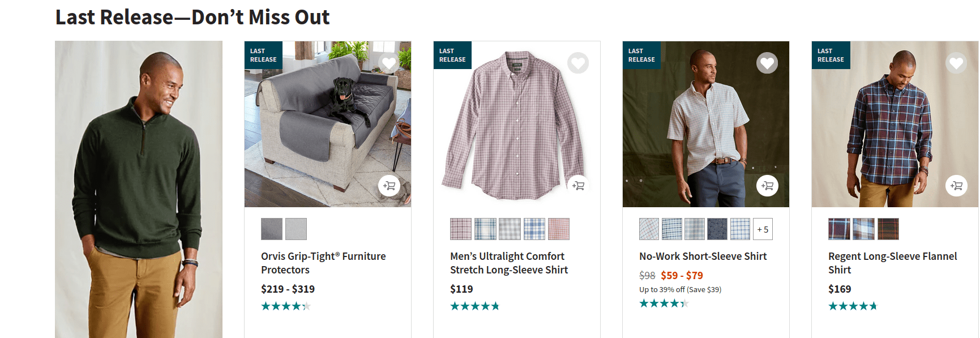Save Regent Flannel Shirt to wishlist

click(956, 63)
